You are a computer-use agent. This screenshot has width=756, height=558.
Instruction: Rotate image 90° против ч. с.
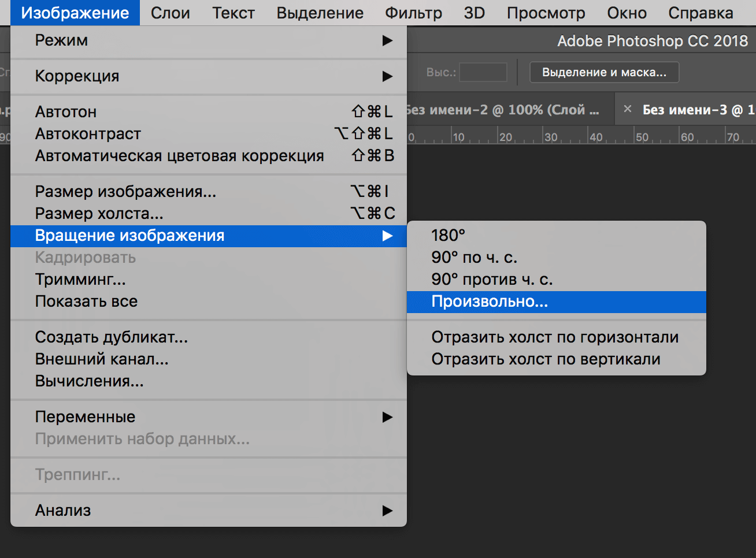(491, 280)
